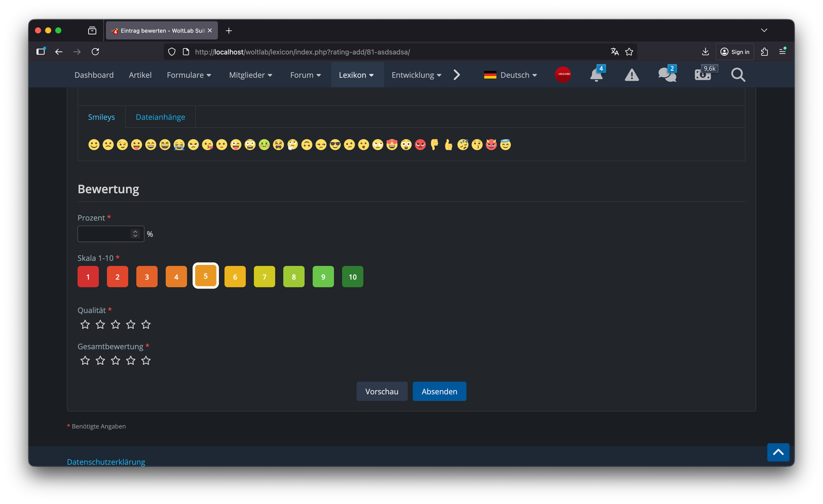This screenshot has height=504, width=823.
Task: Click the moderation warning triangle icon
Action: [631, 75]
